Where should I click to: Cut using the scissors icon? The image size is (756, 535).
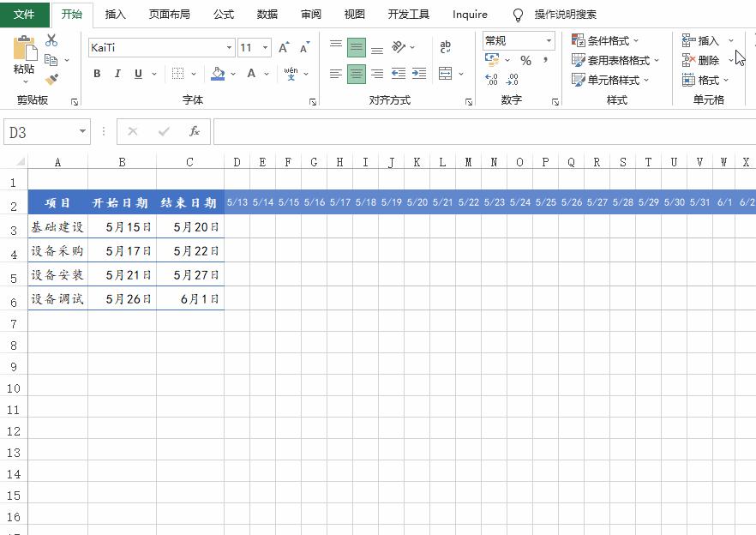coord(52,41)
